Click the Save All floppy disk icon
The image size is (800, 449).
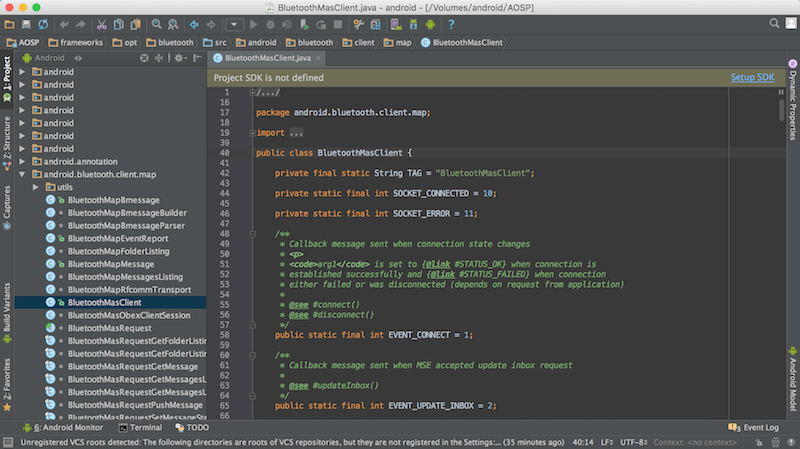click(26, 24)
